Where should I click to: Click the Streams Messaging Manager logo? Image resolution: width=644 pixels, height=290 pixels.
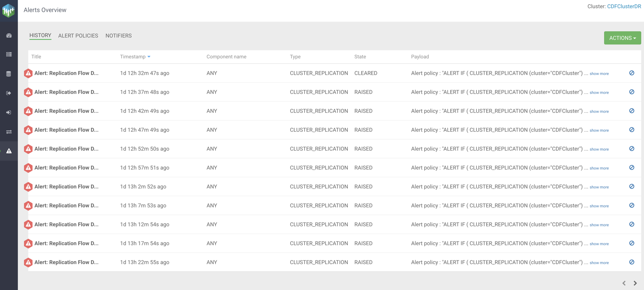pos(8,10)
